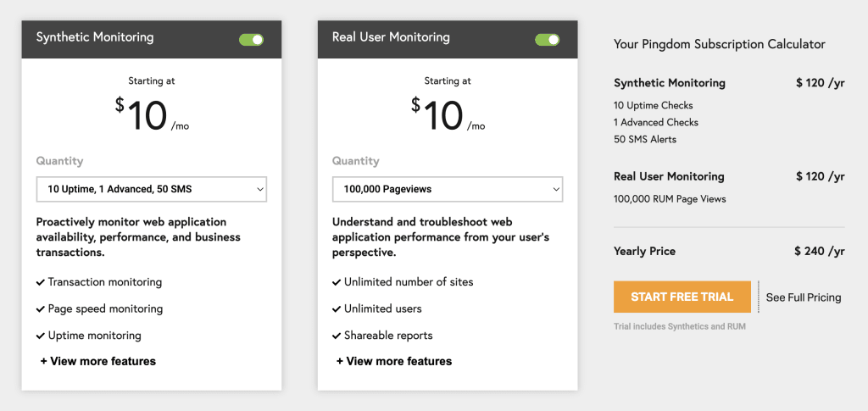868x411 pixels.
Task: Open the See Full Pricing link
Action: pyautogui.click(x=804, y=297)
